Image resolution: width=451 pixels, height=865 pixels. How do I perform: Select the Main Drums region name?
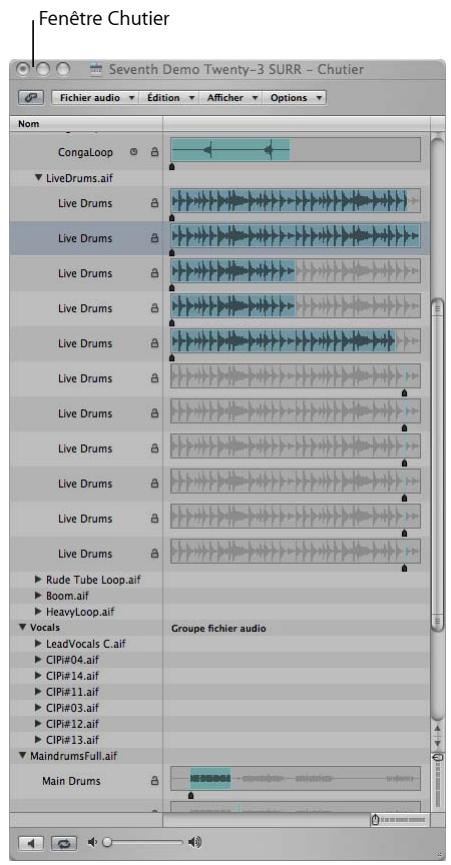pos(71,781)
